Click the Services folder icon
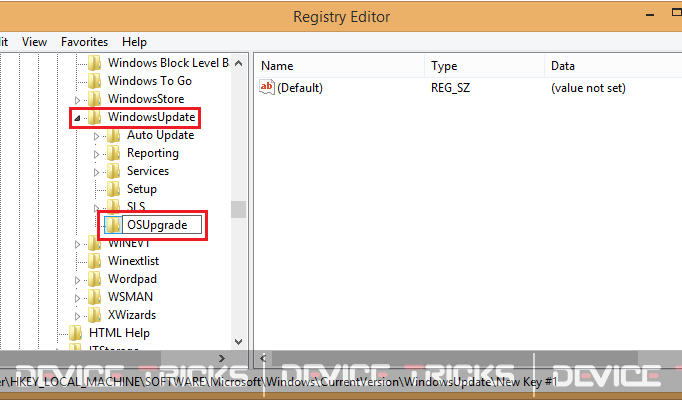682x400 pixels. (114, 171)
